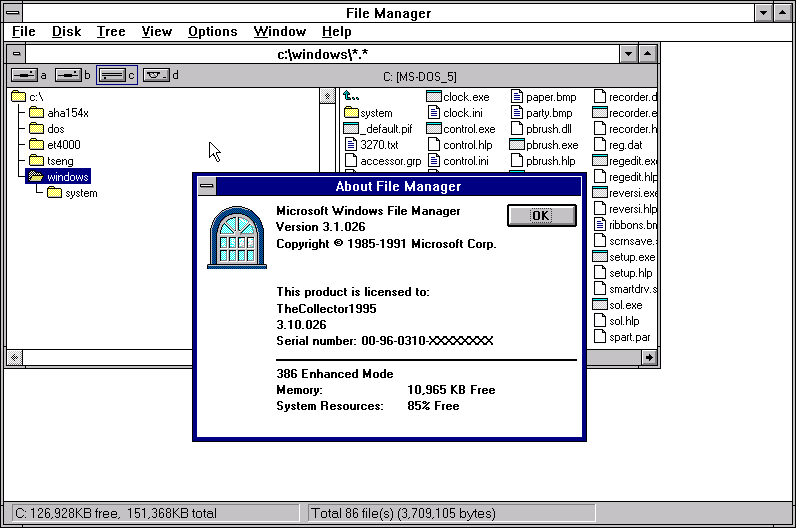The height and width of the screenshot is (528, 796).
Task: Open the Options menu
Action: point(212,31)
